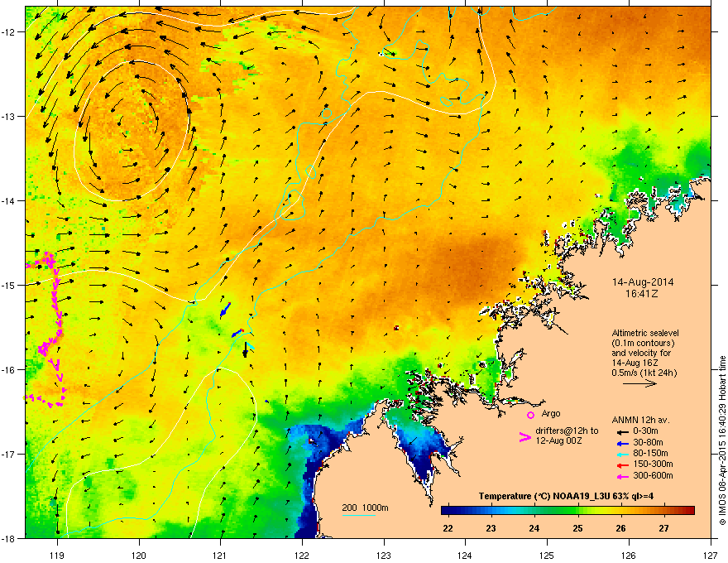This screenshot has width=728, height=563.
Task: Click the '14-Aug 16Z' velocity date text
Action: pos(635,363)
